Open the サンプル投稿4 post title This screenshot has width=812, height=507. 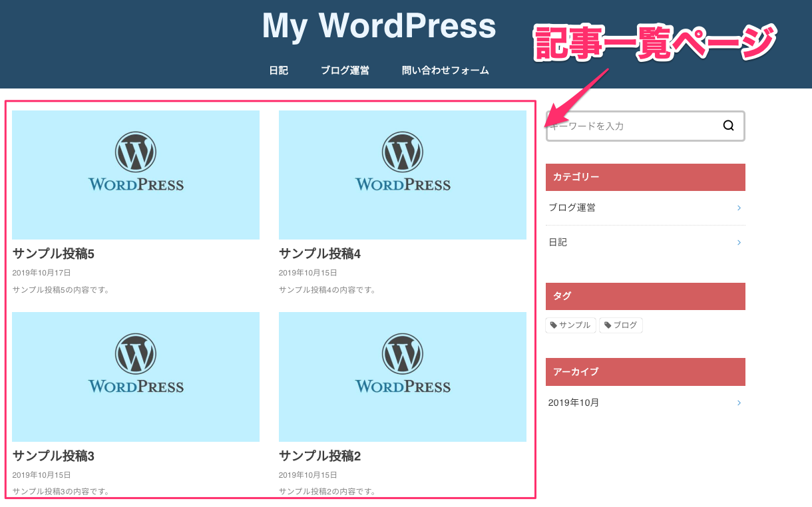[320, 254]
